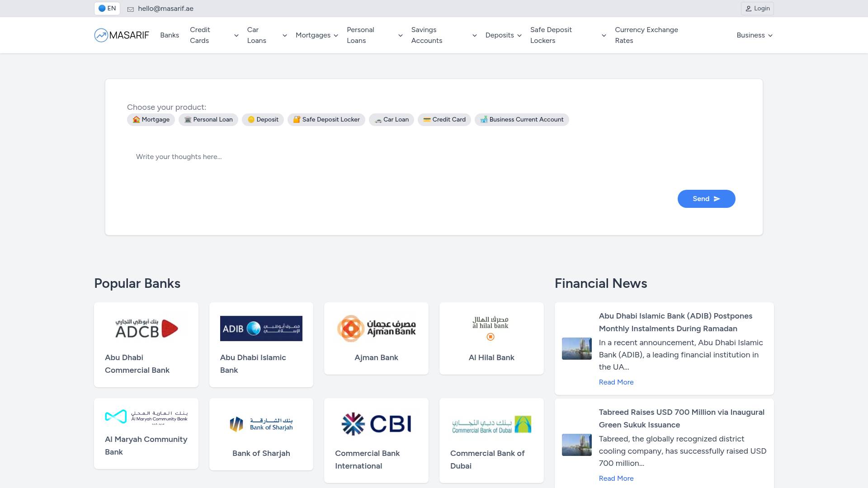This screenshot has width=868, height=488.
Task: Select the Personal Loan product chip
Action: (x=208, y=120)
